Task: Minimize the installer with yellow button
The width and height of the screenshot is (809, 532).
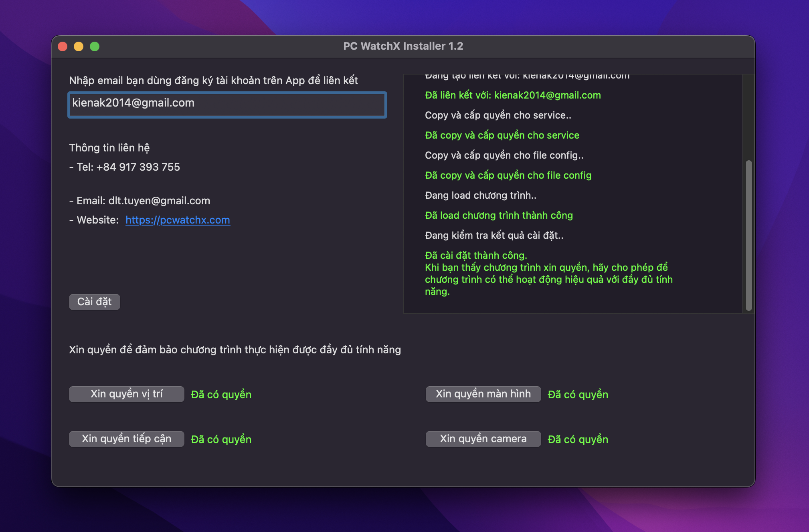Action: [79, 46]
